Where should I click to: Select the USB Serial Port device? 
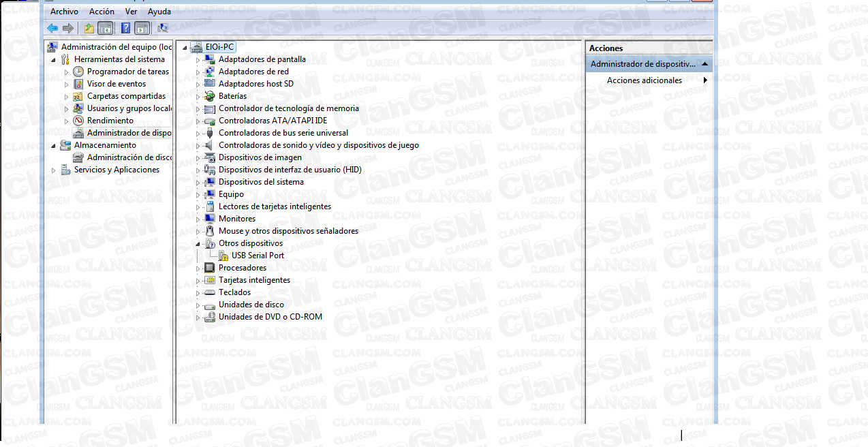[x=258, y=256]
